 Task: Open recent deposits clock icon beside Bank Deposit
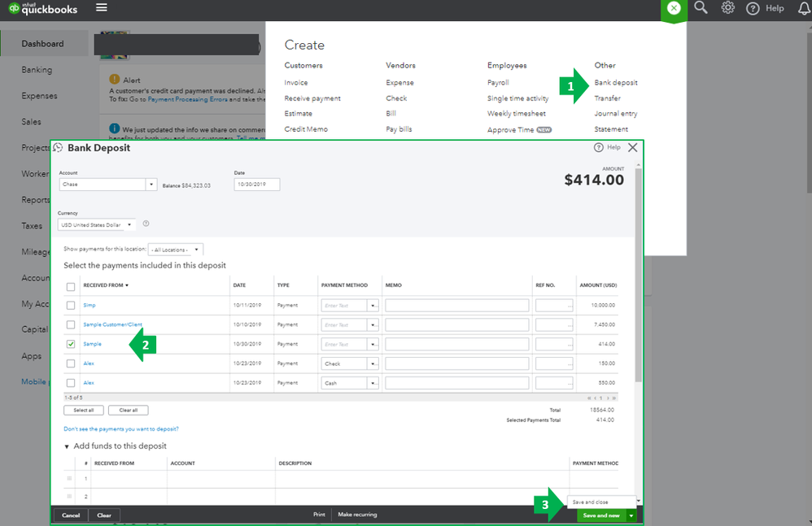58,148
